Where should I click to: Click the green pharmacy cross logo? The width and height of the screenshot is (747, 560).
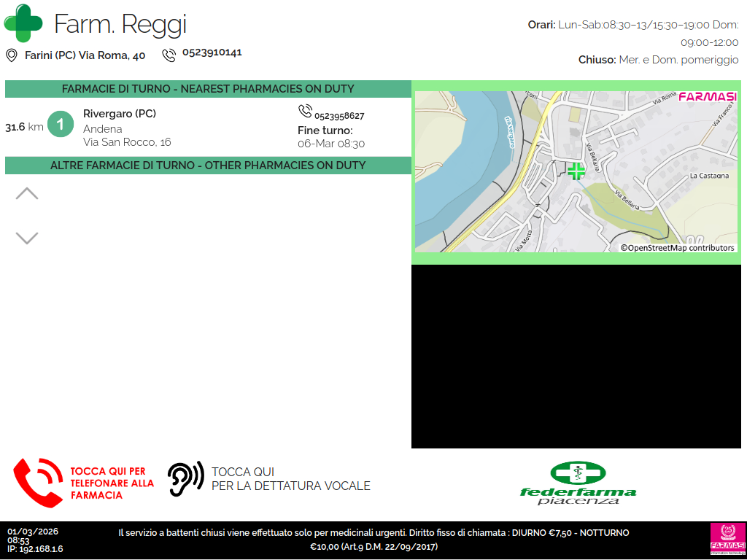(x=23, y=23)
